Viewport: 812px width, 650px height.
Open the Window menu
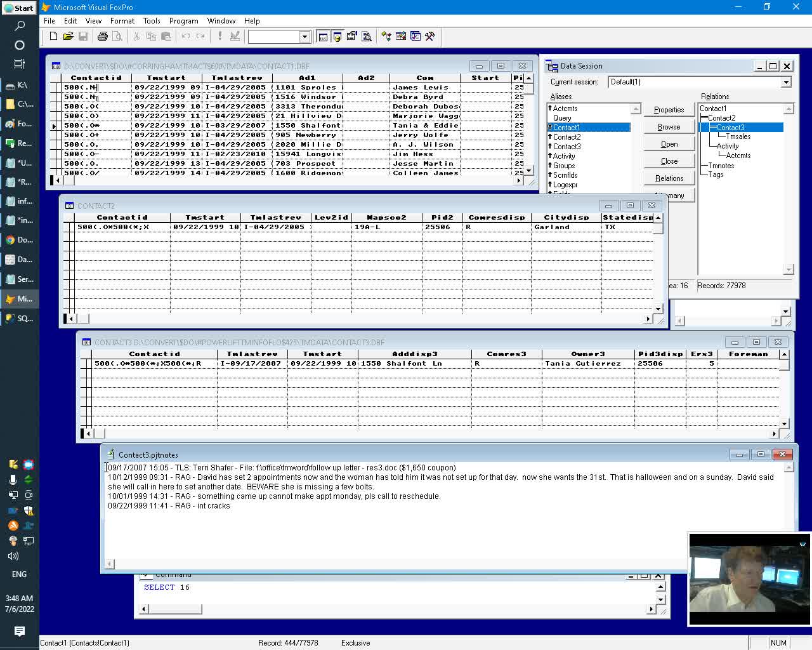coord(221,21)
